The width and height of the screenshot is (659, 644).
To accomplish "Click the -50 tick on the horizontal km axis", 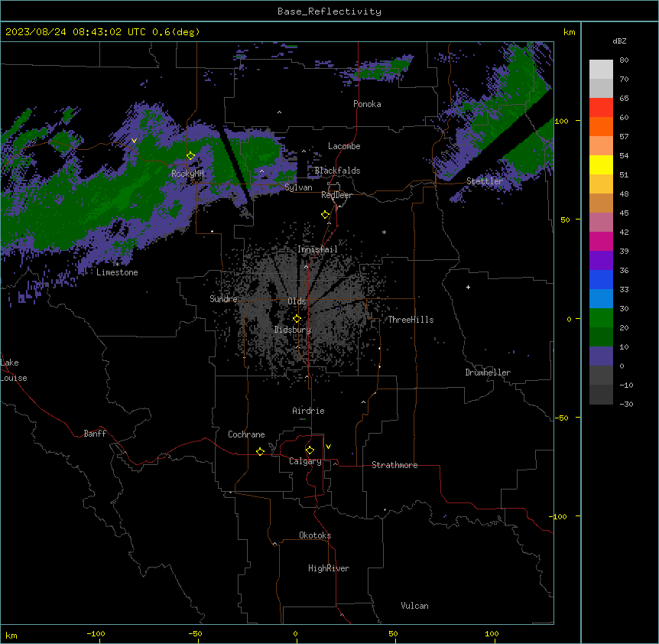I will point(195,633).
